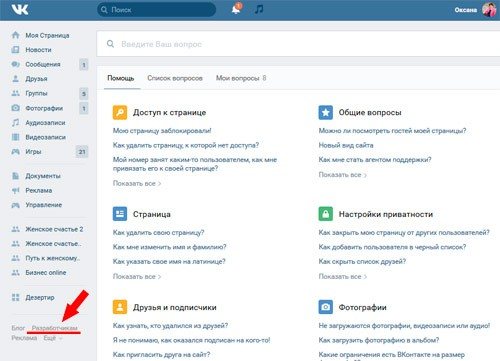Open Фотографии camera icon in sidebar
The height and width of the screenshot is (361, 500).
[15, 108]
